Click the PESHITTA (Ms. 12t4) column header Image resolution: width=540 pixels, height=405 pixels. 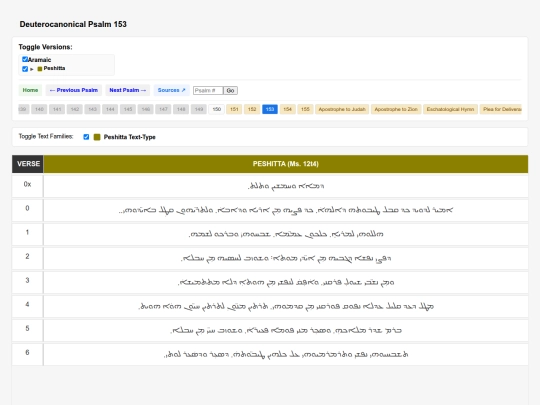(x=285, y=164)
